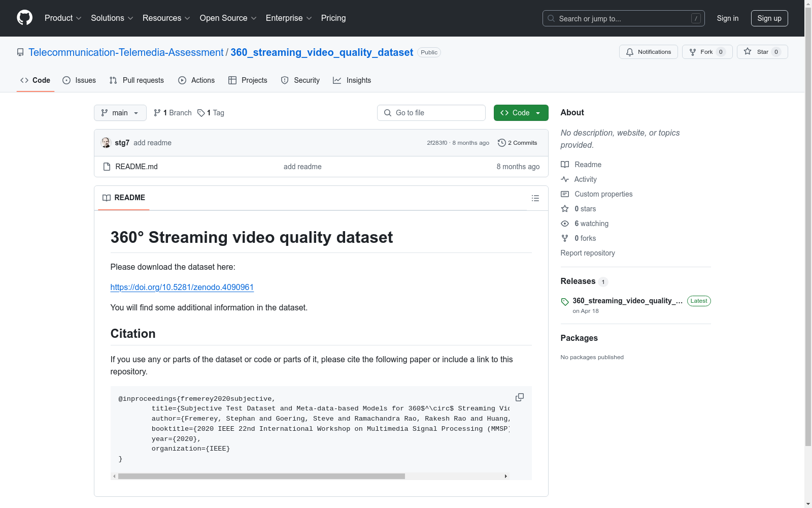Image resolution: width=812 pixels, height=508 pixels.
Task: Open Custom properties in sidebar
Action: click(597, 194)
